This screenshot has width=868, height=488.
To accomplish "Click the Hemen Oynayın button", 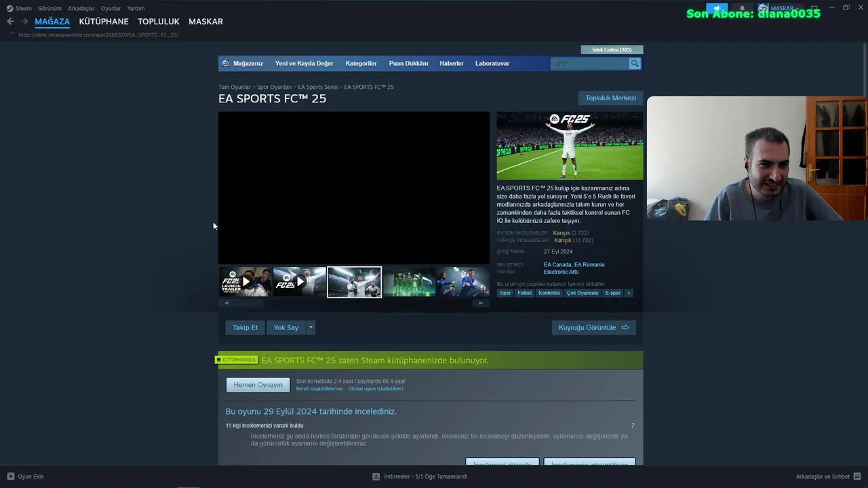I will click(x=258, y=385).
